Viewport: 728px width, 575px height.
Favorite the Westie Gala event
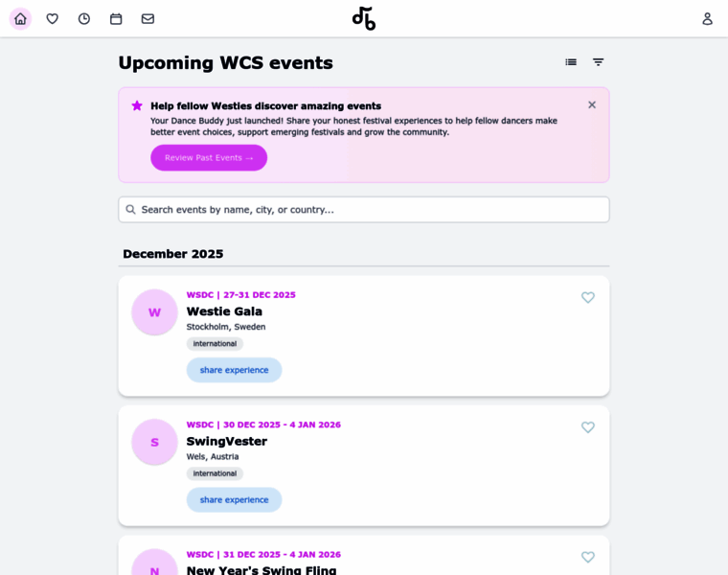point(588,298)
